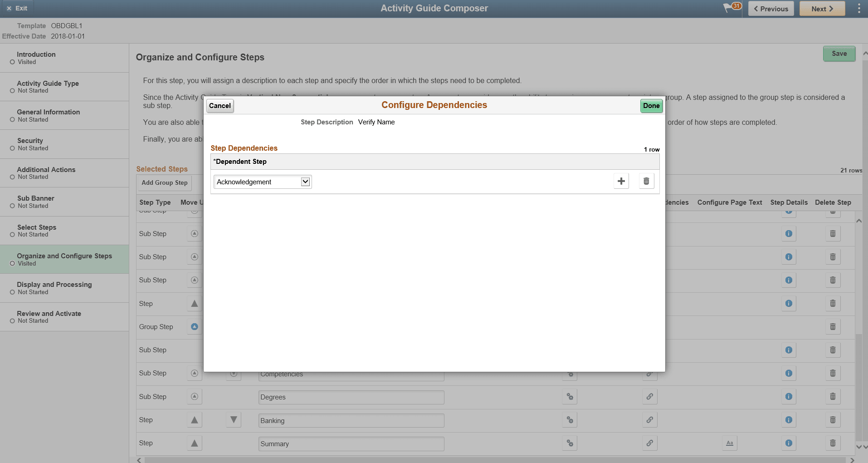Screen dimensions: 868x463
Task: Configure attributes for the Banking step
Action: (570, 420)
